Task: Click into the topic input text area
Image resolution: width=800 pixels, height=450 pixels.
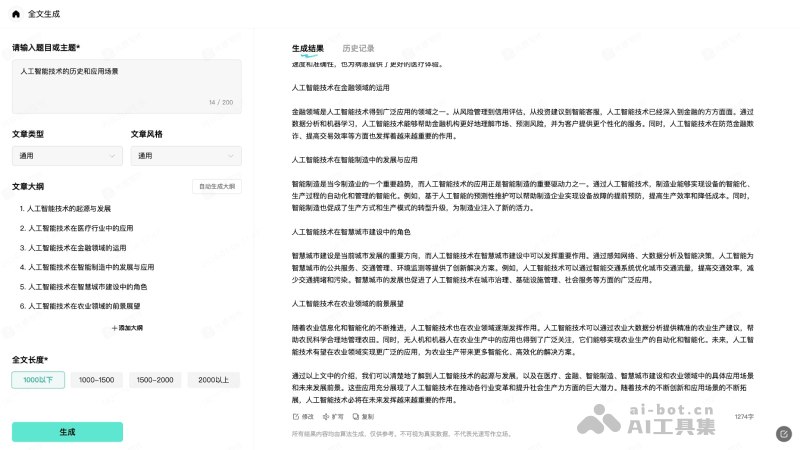Action: click(x=126, y=85)
